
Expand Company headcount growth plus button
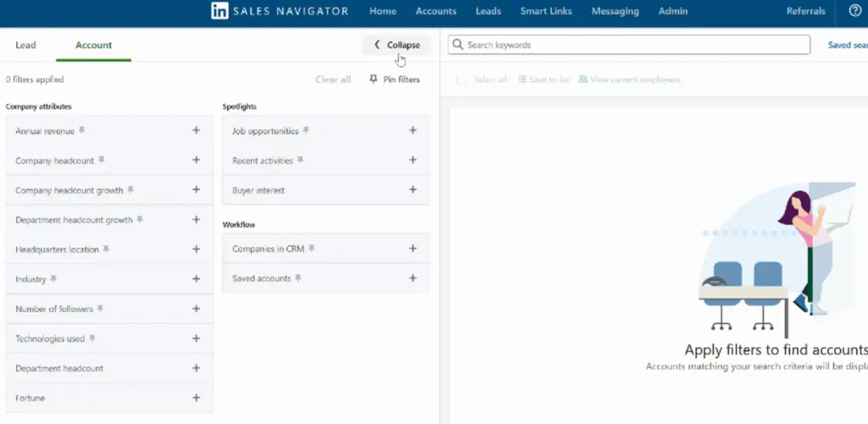coord(196,190)
